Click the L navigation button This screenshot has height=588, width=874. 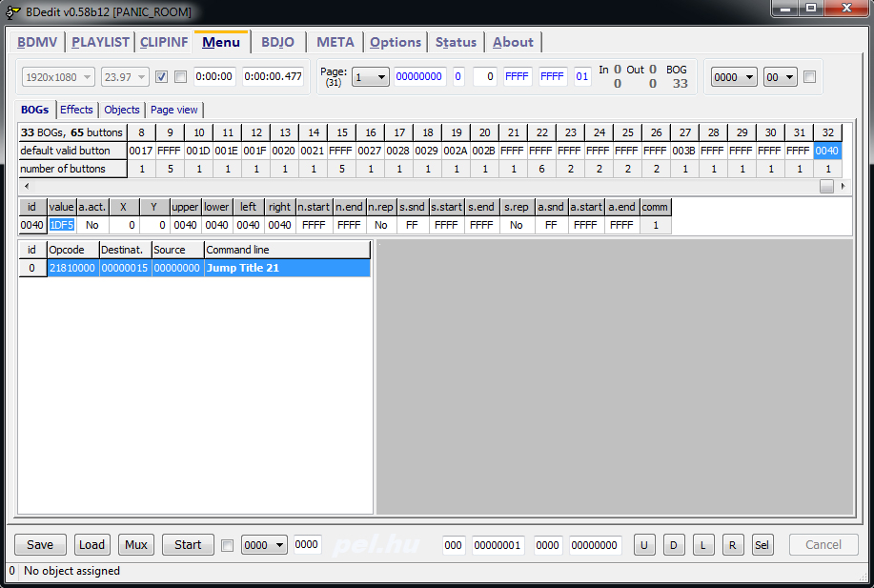pos(702,545)
